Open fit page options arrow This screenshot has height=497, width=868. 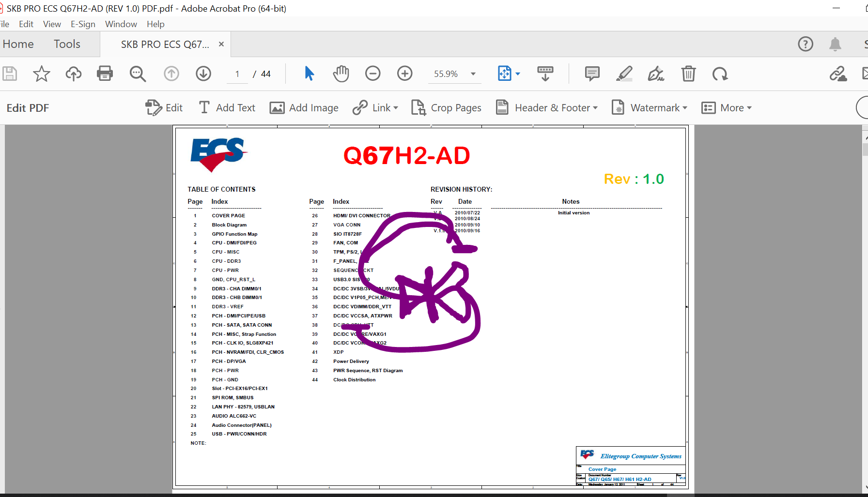click(x=518, y=74)
